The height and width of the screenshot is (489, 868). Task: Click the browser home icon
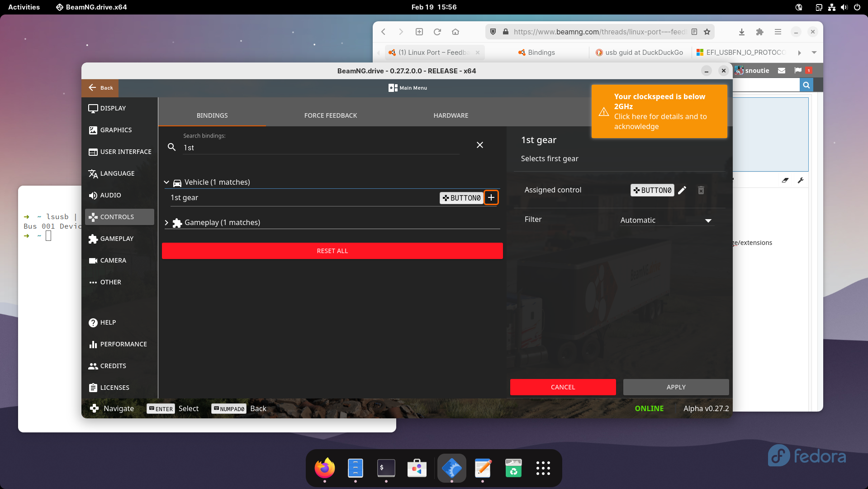coord(455,32)
